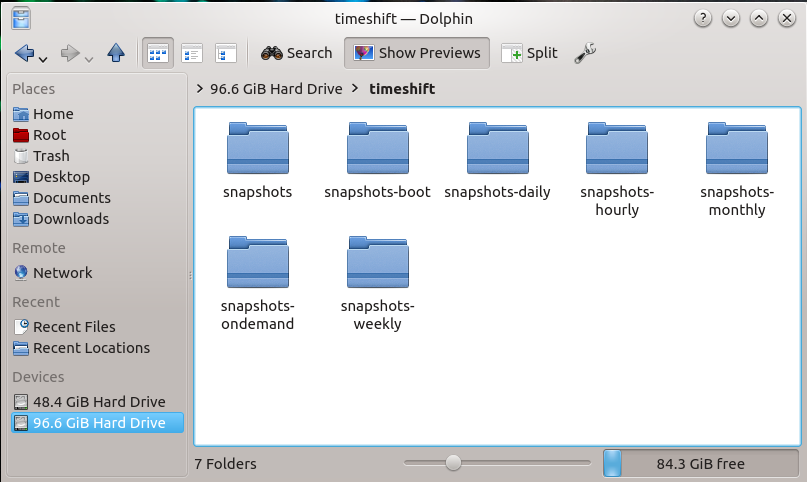The width and height of the screenshot is (807, 482).
Task: Click the Devices section header
Action: coord(38,377)
